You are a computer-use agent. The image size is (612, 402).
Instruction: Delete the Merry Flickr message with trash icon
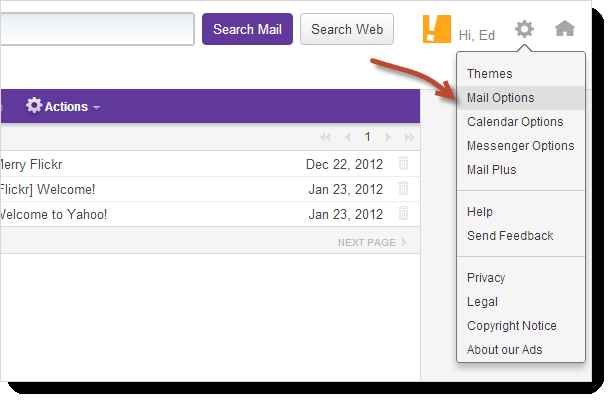point(403,164)
